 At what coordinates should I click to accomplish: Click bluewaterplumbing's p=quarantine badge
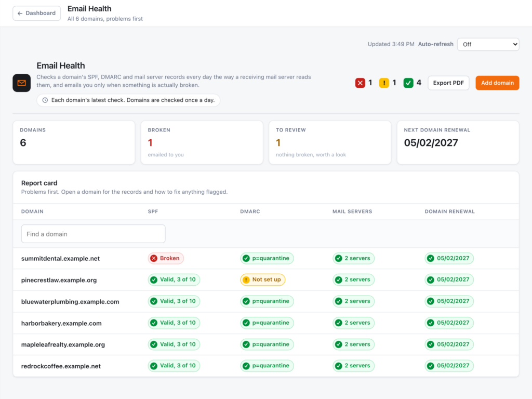267,301
